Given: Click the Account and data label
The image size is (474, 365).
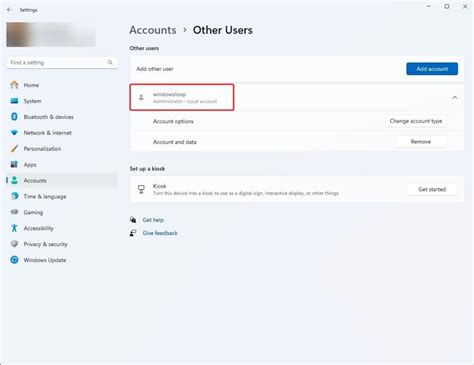Looking at the screenshot, I should point(175,142).
